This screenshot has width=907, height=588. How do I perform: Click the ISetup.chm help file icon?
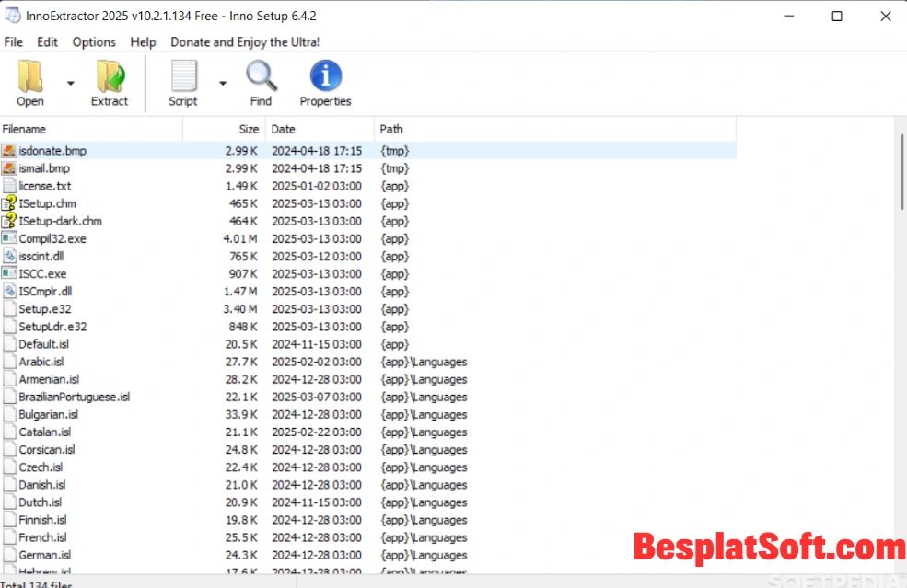(11, 203)
